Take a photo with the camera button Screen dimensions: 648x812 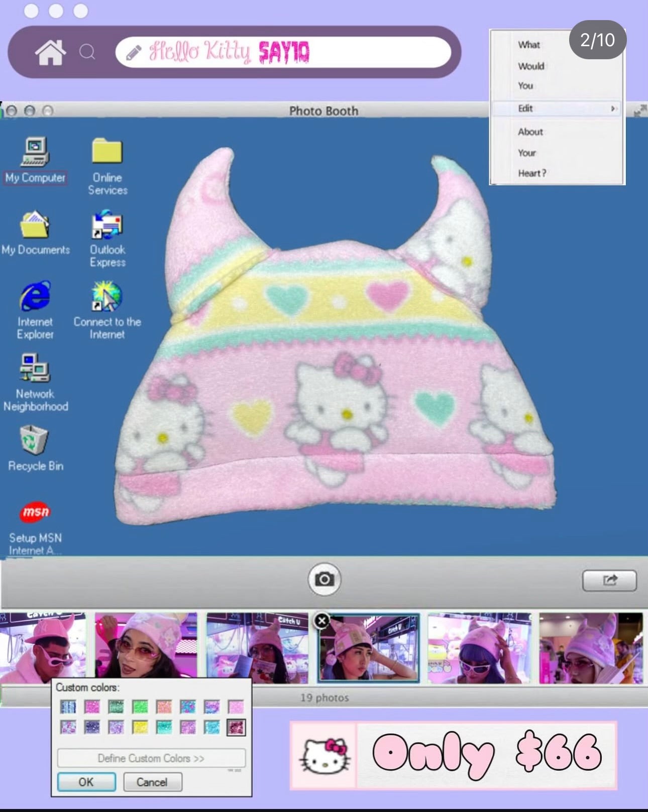(325, 579)
